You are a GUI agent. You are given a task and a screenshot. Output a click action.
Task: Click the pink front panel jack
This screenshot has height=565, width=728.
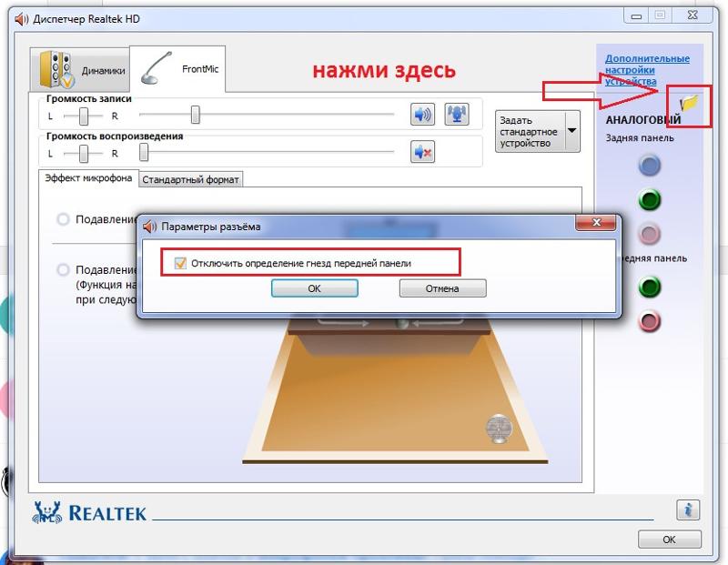650,321
